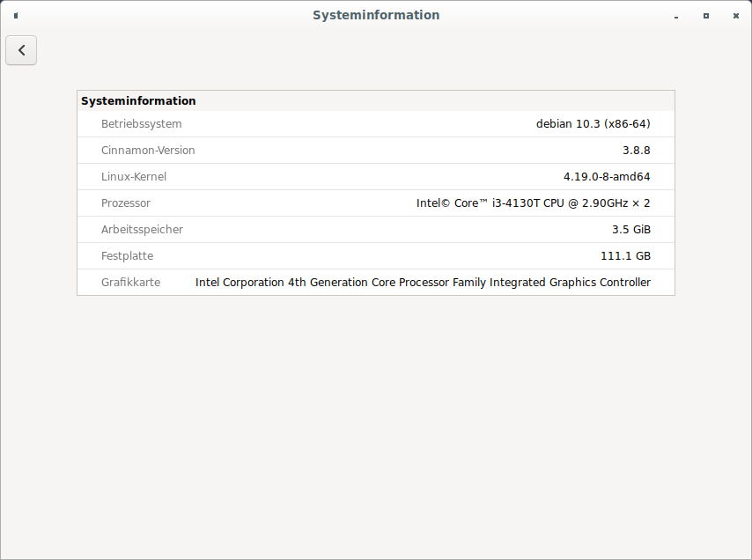The image size is (752, 560).
Task: Maximize the Systeminformation window
Action: [x=706, y=16]
